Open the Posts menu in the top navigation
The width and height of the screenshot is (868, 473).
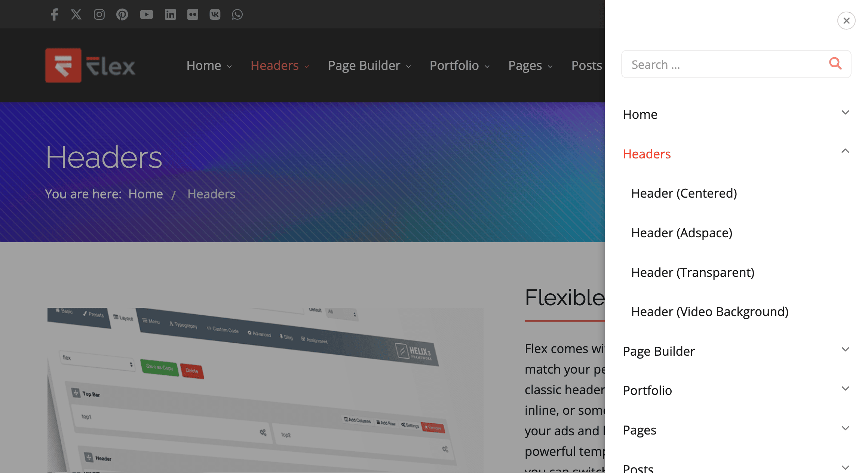(x=586, y=65)
